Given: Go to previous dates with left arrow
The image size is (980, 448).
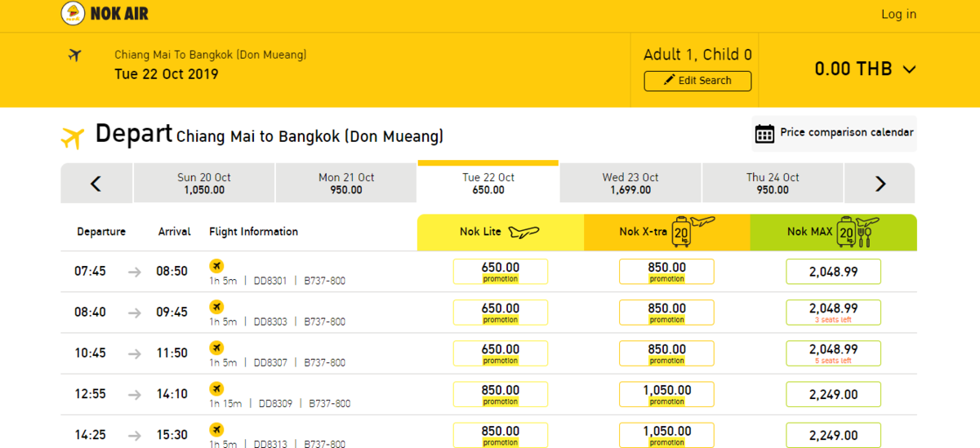Looking at the screenshot, I should pos(96,184).
